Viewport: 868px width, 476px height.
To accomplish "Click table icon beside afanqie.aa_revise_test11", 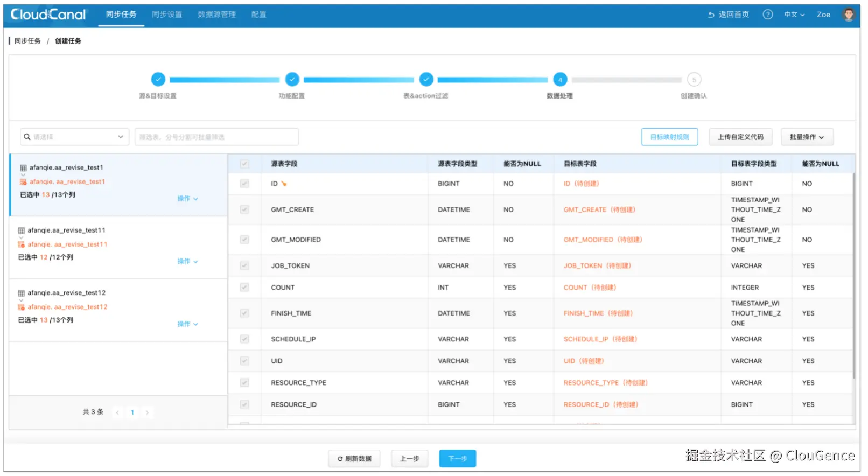I will click(x=22, y=230).
